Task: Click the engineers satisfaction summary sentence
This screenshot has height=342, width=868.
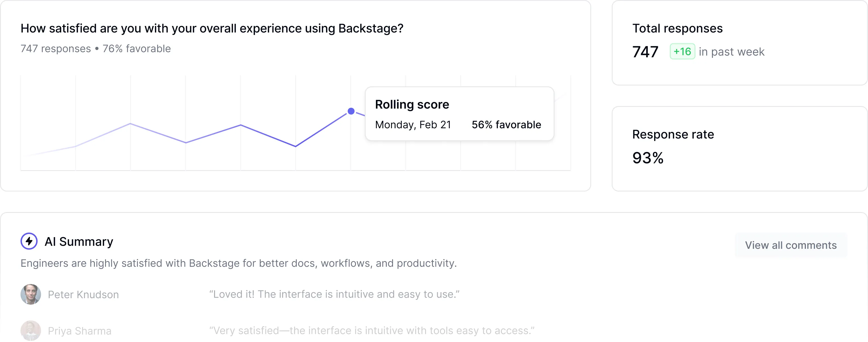Action: [239, 263]
